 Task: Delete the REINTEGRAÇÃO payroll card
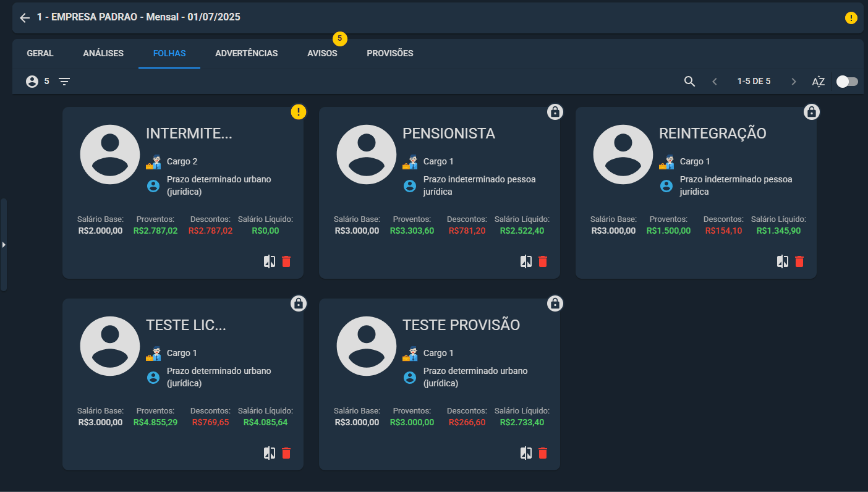799,261
